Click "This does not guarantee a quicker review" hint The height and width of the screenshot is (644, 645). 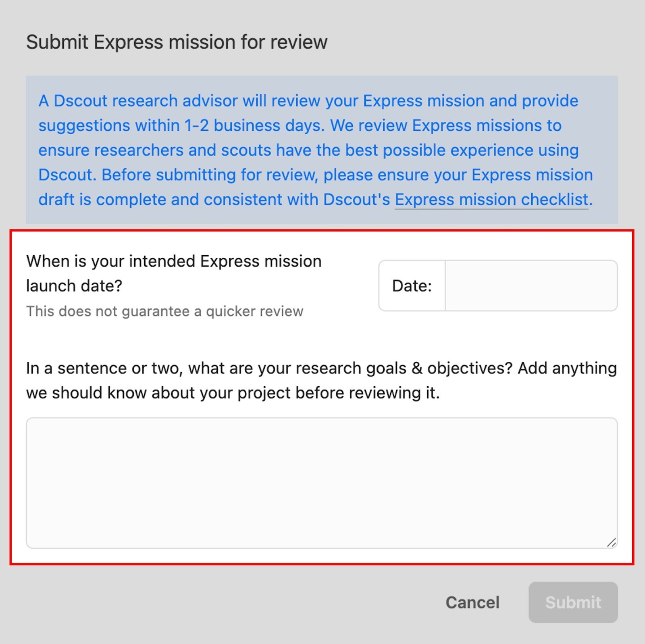[164, 311]
